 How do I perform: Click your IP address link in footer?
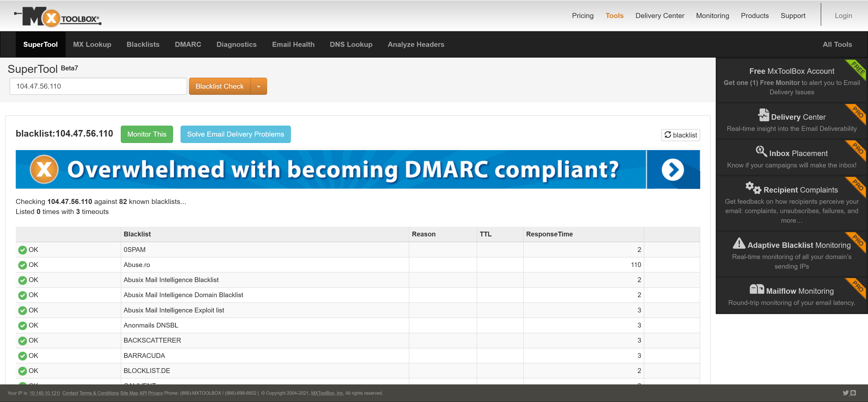click(x=44, y=393)
